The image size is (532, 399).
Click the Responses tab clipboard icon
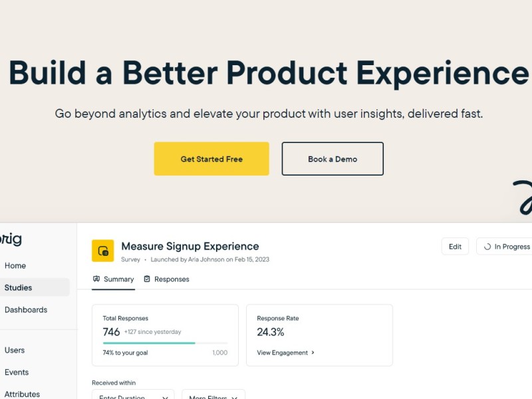click(x=147, y=279)
